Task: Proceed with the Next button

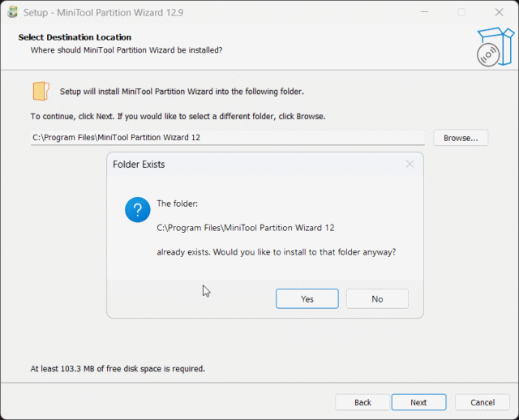Action: 418,402
